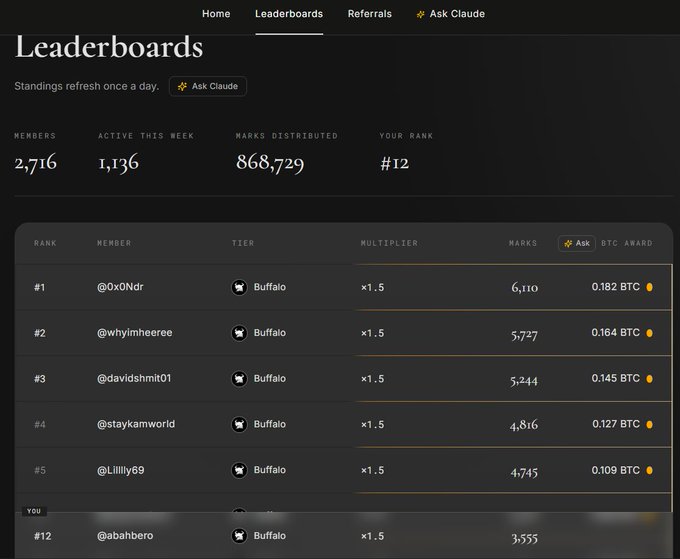The height and width of the screenshot is (559, 680).
Task: Click the Buffalo tier icon in @staykamworld row
Action: click(x=239, y=424)
